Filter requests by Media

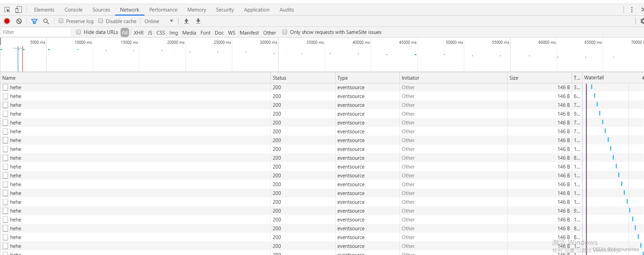pos(189,33)
